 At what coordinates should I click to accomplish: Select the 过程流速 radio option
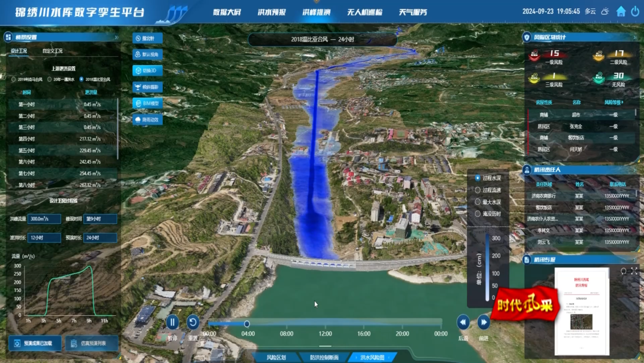point(478,190)
